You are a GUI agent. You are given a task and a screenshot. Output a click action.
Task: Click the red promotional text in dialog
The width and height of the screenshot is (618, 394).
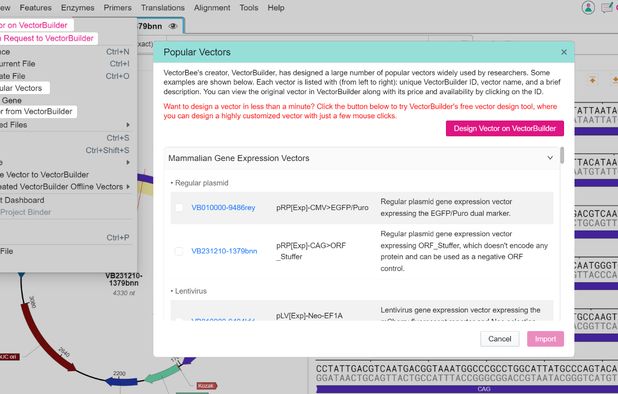360,111
